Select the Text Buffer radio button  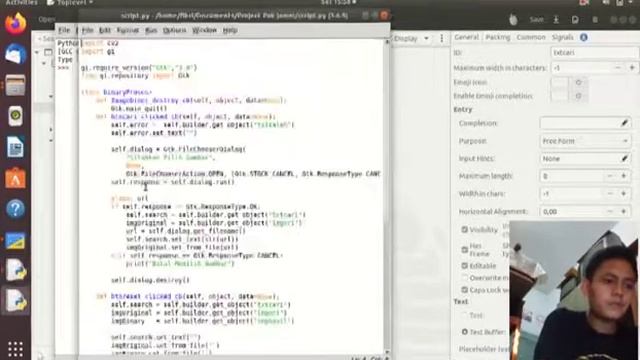coord(464,332)
